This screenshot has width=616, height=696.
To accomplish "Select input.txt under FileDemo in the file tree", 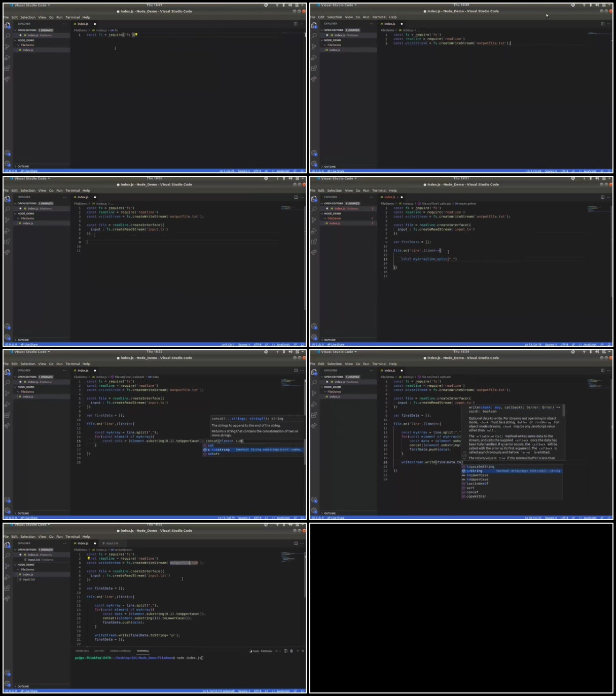I will coord(28,579).
